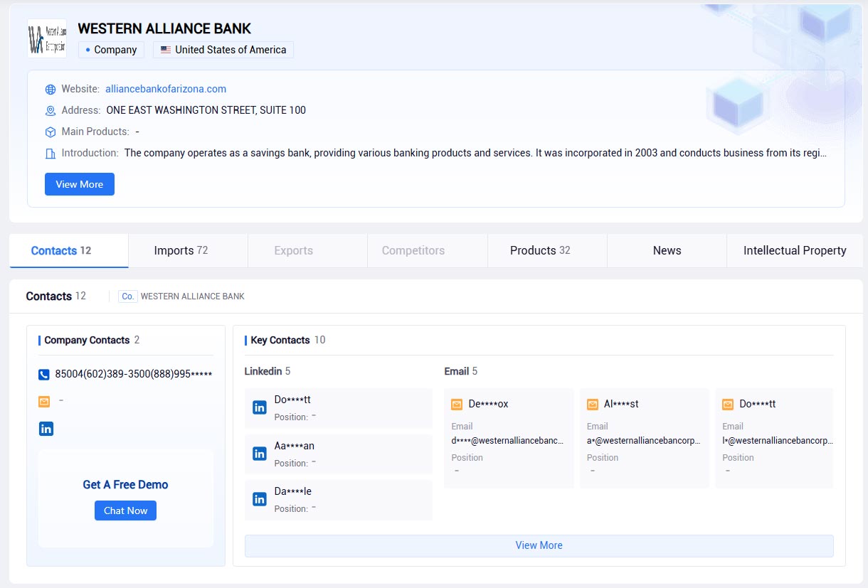Click the Email 5 section label
The height and width of the screenshot is (588, 868).
461,371
